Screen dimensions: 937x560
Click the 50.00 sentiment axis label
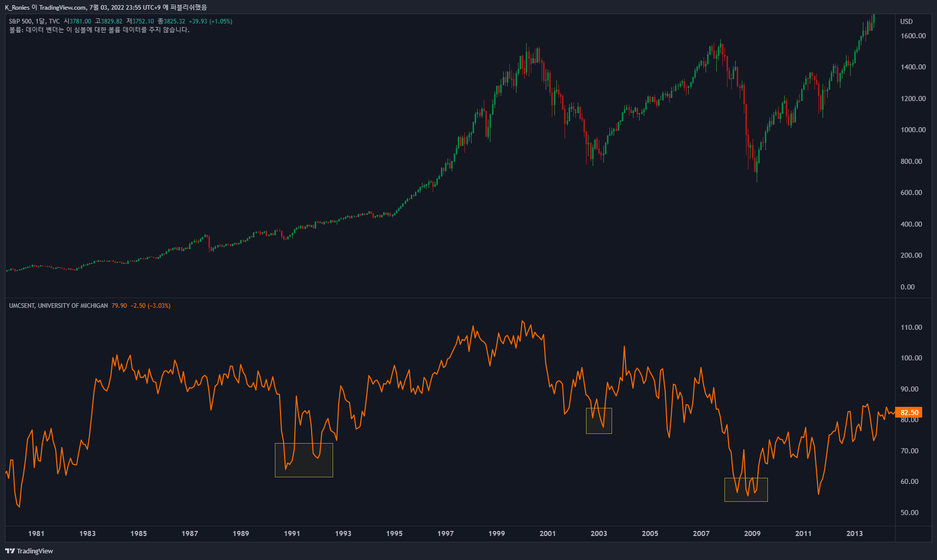pyautogui.click(x=909, y=513)
